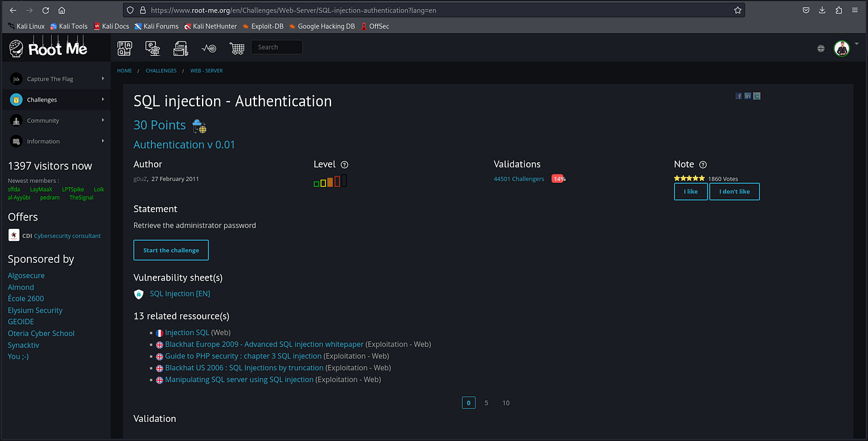Open the Exploit-DB bookmark in the browser toolbar
Screen dimensions: 868x441
pos(262,26)
